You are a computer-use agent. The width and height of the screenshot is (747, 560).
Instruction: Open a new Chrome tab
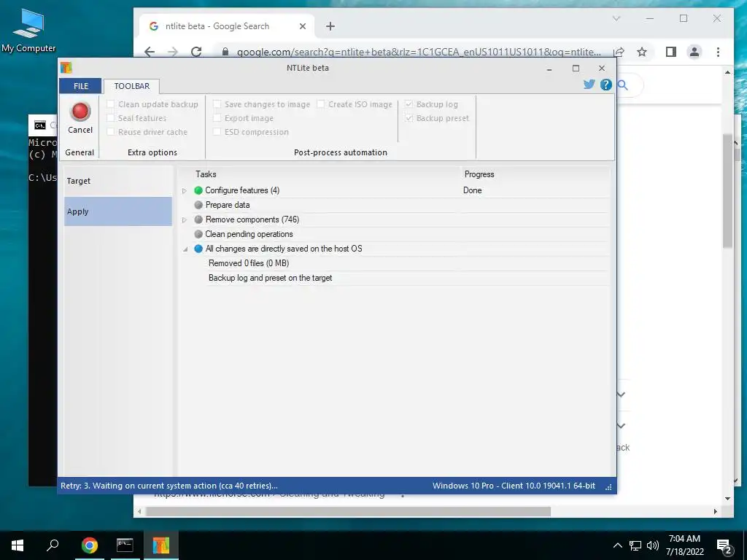tap(330, 27)
